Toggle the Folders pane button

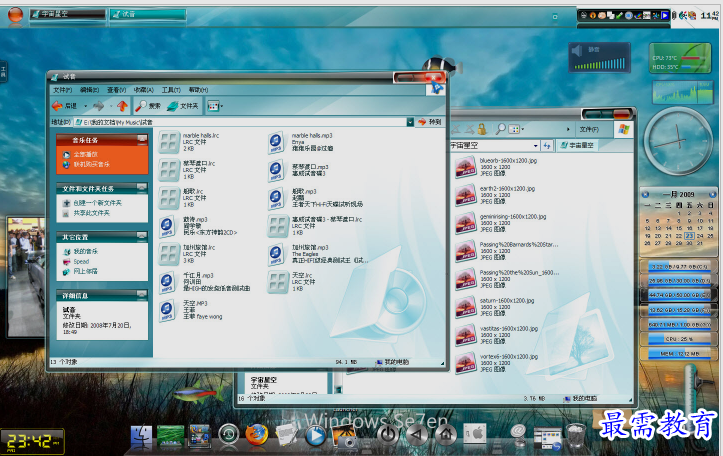click(183, 106)
